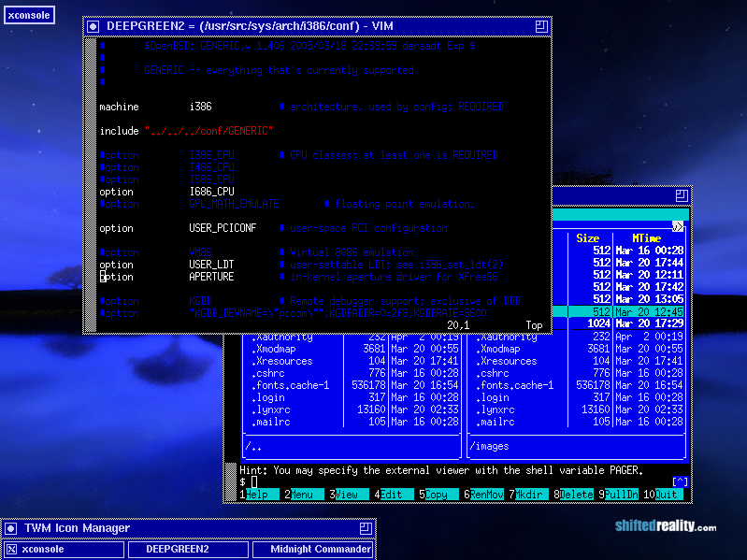The image size is (747, 560).
Task: Select DEEPGREEN2 in the icon manager
Action: tap(177, 550)
